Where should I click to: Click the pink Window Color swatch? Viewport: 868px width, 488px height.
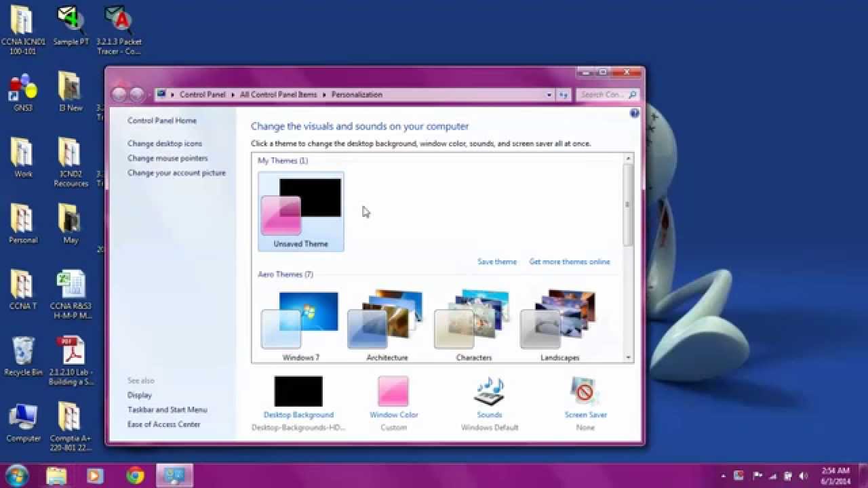coord(393,391)
